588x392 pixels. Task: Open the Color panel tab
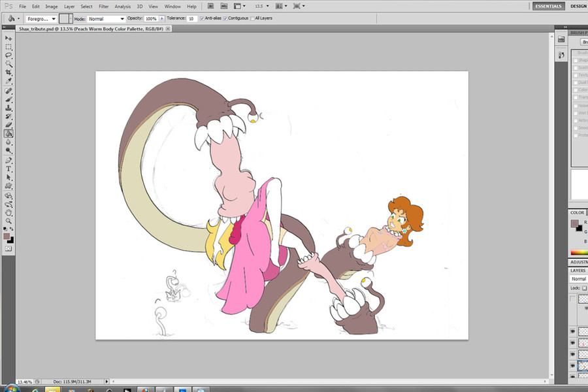point(577,212)
